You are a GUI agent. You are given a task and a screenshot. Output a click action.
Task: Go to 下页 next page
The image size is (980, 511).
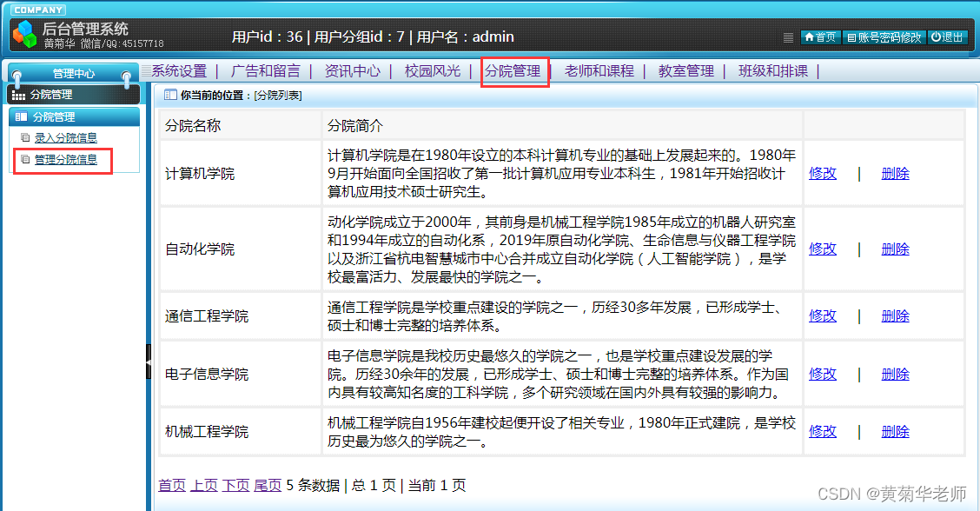(235, 485)
